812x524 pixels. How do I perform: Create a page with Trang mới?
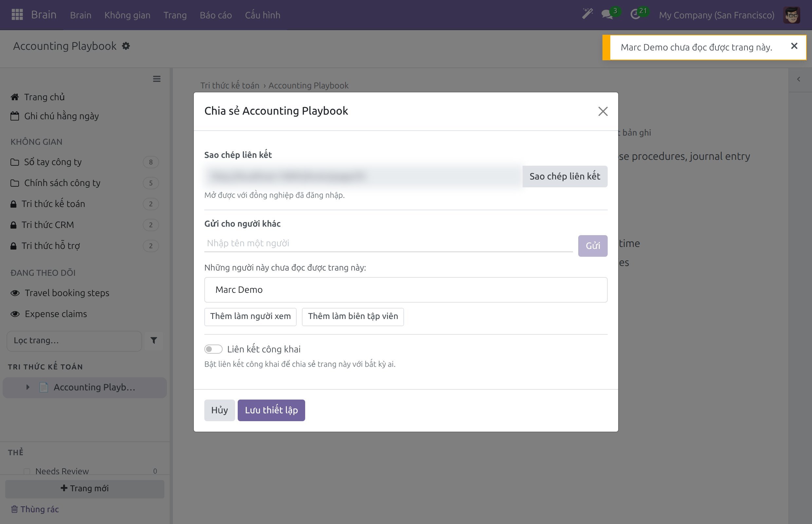[x=85, y=489]
